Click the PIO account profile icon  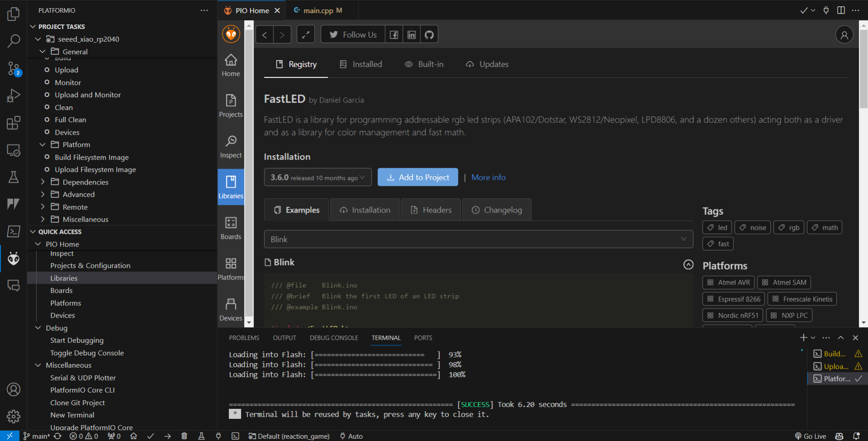[x=844, y=35]
